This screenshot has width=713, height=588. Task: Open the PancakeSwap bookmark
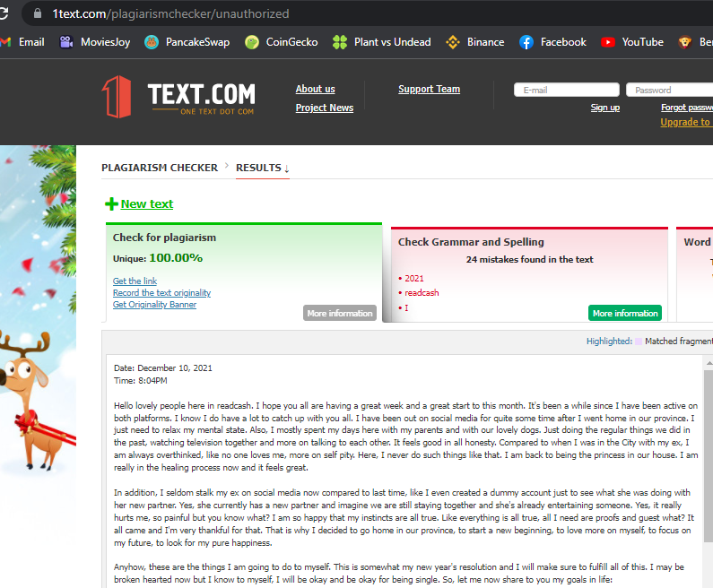tap(187, 42)
